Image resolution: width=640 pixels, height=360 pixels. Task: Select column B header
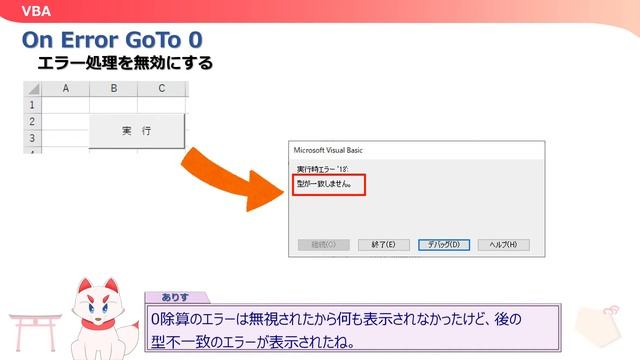pos(113,89)
